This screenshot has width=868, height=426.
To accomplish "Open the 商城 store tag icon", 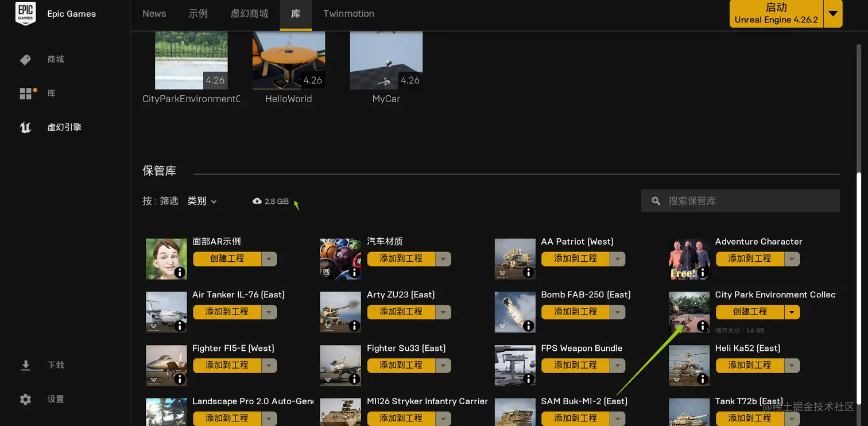I will [x=25, y=60].
